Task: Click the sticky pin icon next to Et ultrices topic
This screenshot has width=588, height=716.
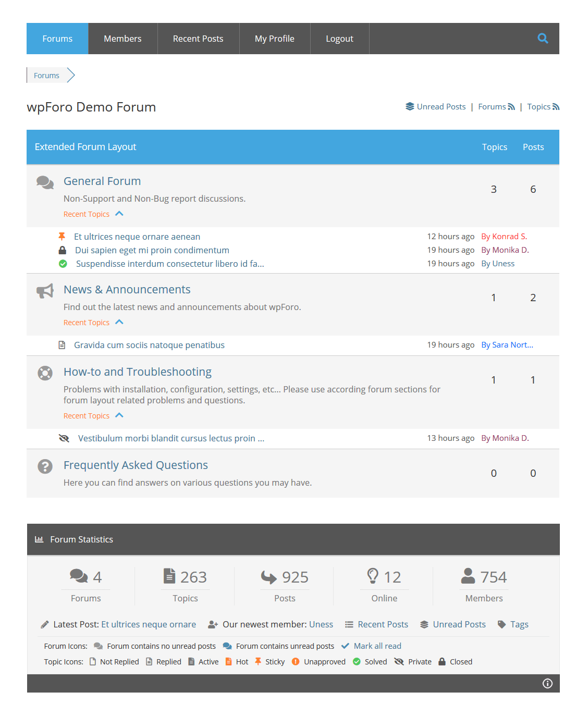Action: click(63, 236)
